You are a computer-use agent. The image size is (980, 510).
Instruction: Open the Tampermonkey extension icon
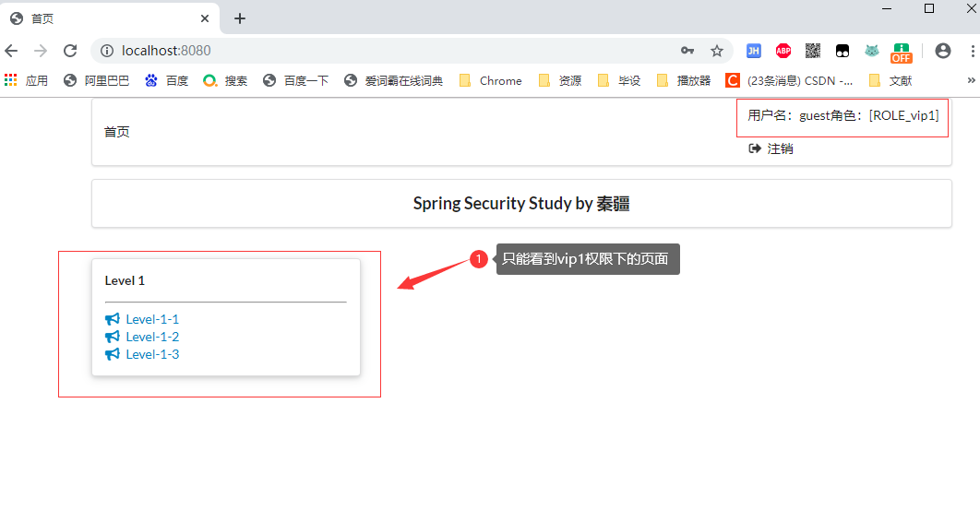pyautogui.click(x=843, y=51)
